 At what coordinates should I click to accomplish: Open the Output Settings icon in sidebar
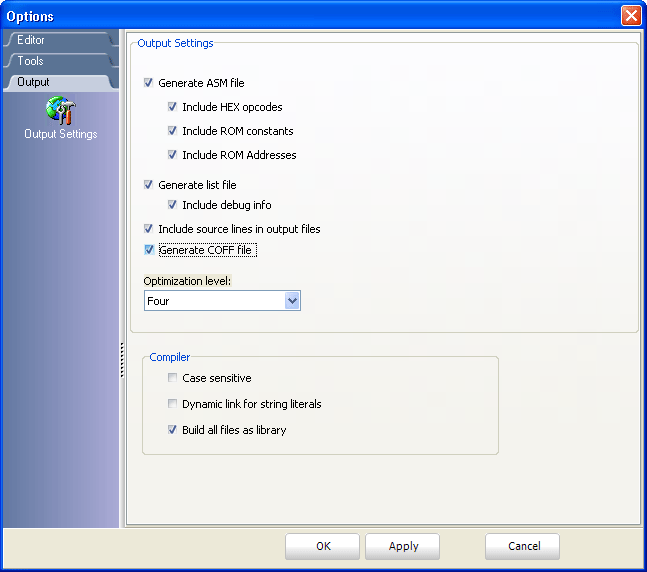(x=61, y=110)
